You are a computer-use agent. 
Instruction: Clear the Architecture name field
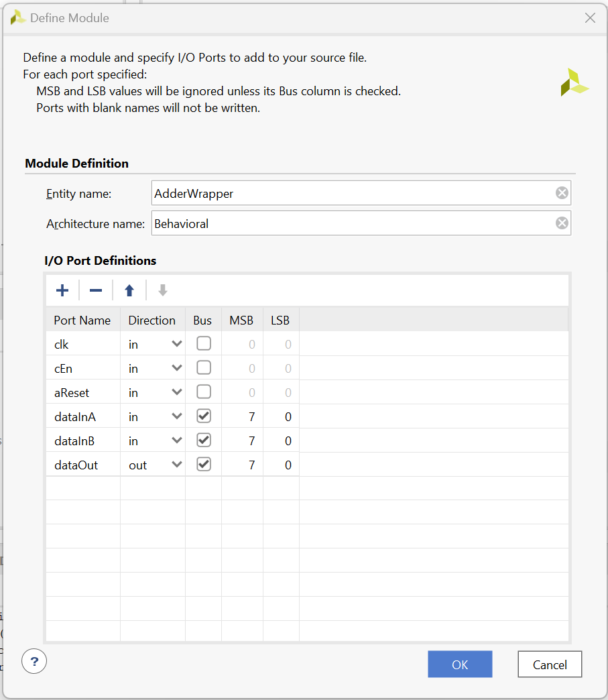[x=562, y=223]
